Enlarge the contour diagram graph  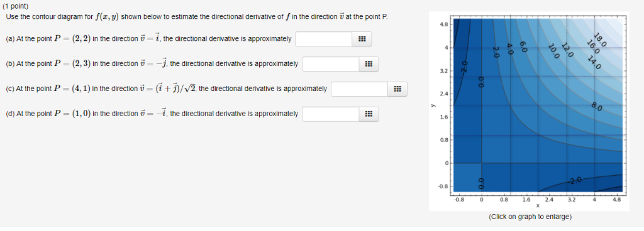click(529, 111)
